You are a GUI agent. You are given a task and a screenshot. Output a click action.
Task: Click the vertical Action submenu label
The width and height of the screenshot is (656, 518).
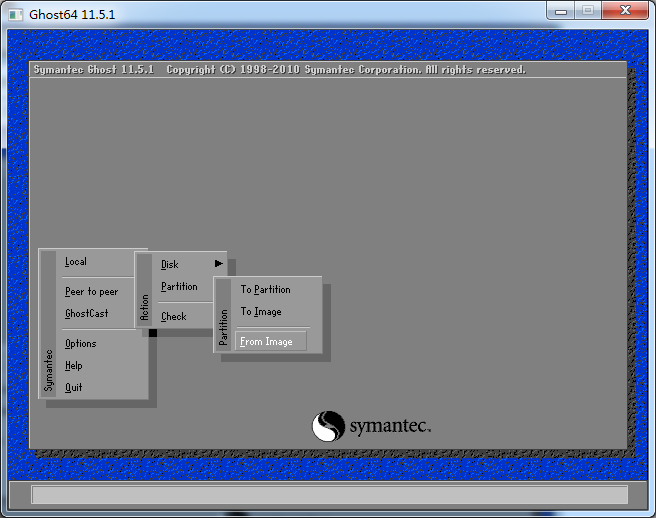tap(144, 308)
